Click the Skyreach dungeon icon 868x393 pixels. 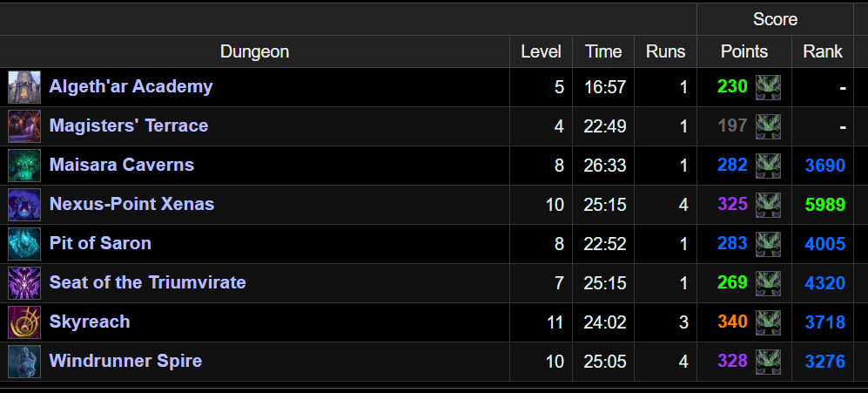(24, 322)
